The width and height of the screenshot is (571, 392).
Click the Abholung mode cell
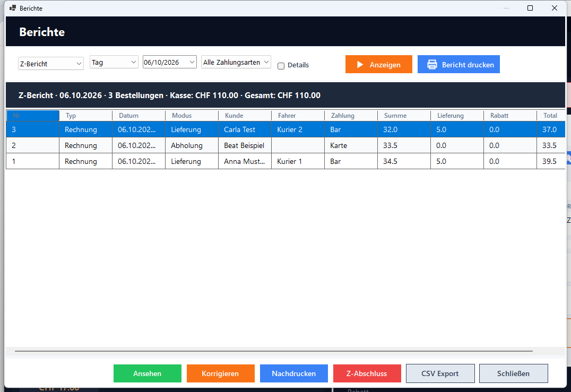tap(192, 145)
